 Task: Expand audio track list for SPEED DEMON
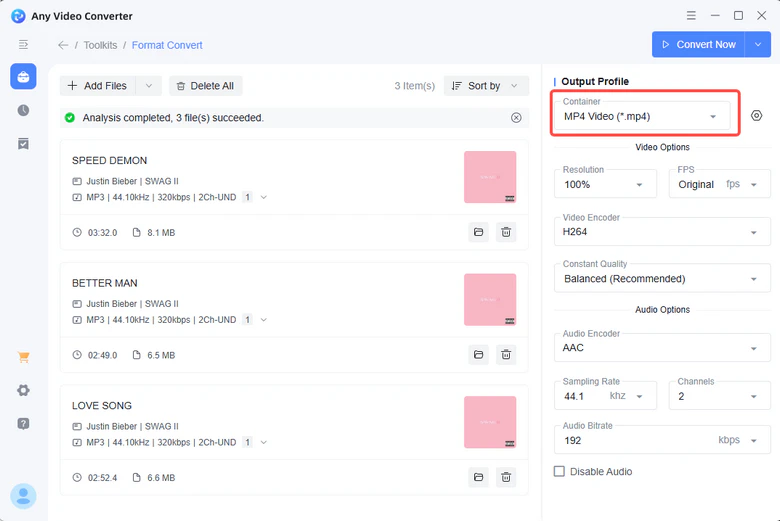(x=264, y=197)
